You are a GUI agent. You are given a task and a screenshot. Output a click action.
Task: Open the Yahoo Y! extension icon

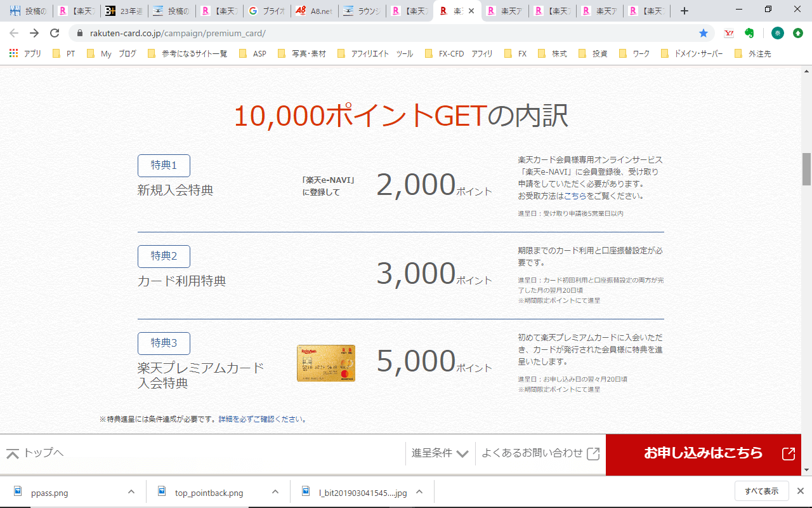coord(729,33)
